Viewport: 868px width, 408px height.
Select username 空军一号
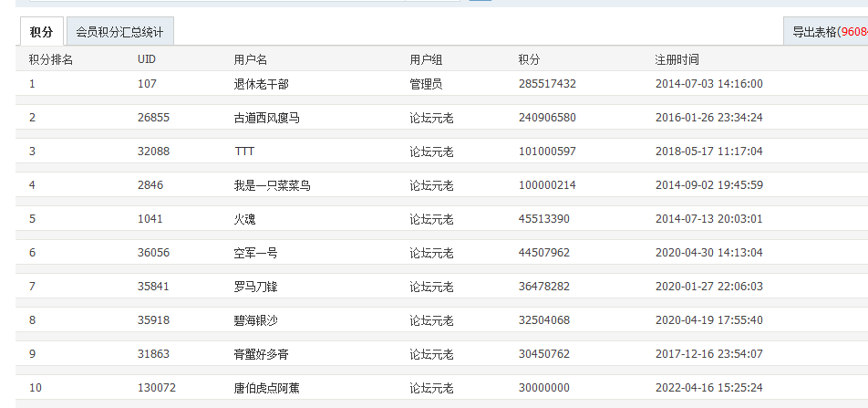pos(255,253)
